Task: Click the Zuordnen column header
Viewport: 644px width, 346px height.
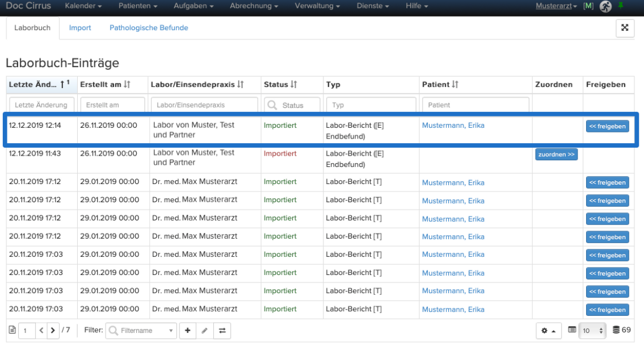Action: [554, 84]
